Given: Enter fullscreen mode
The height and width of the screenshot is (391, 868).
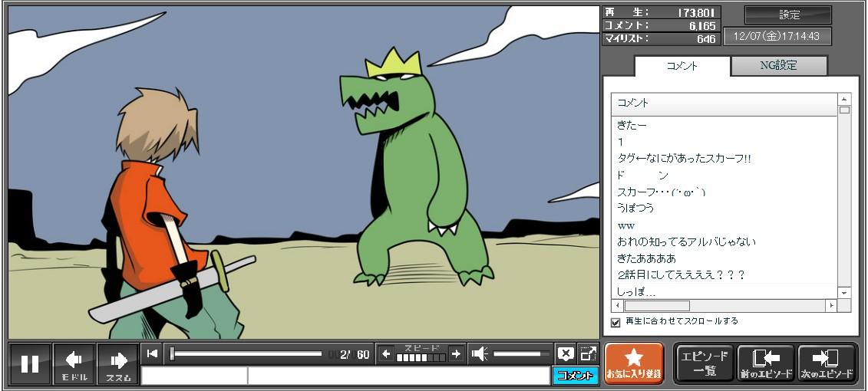Looking at the screenshot, I should point(588,353).
